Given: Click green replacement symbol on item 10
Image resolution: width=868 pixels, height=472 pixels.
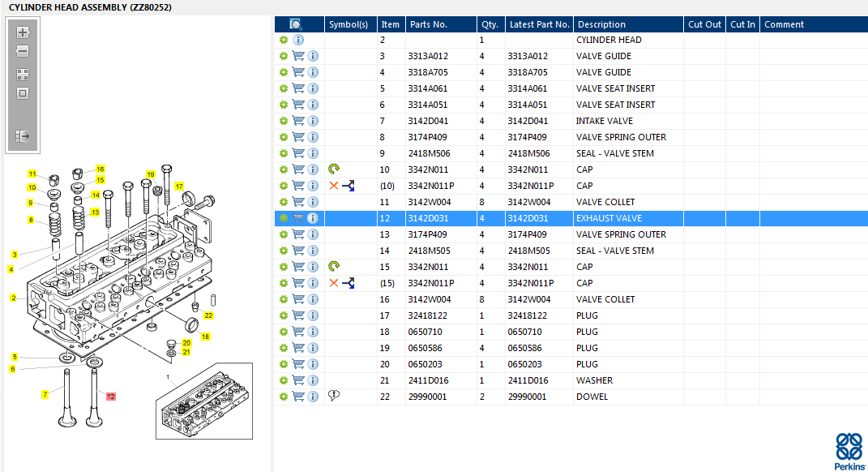Looking at the screenshot, I should tap(334, 169).
